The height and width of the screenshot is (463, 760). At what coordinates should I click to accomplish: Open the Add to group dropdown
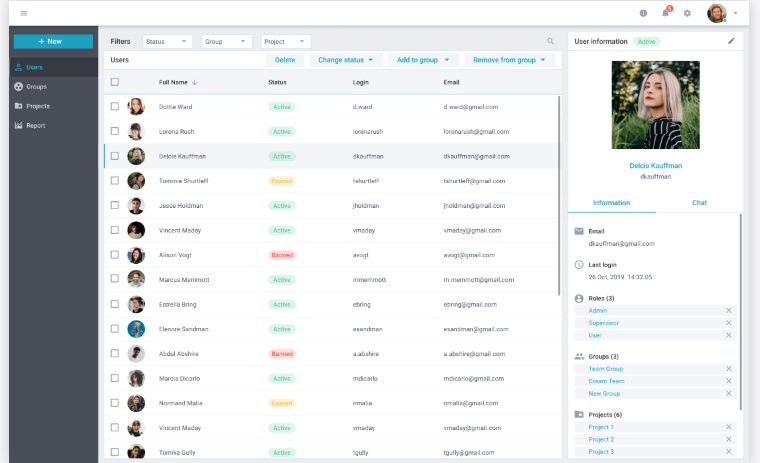423,60
